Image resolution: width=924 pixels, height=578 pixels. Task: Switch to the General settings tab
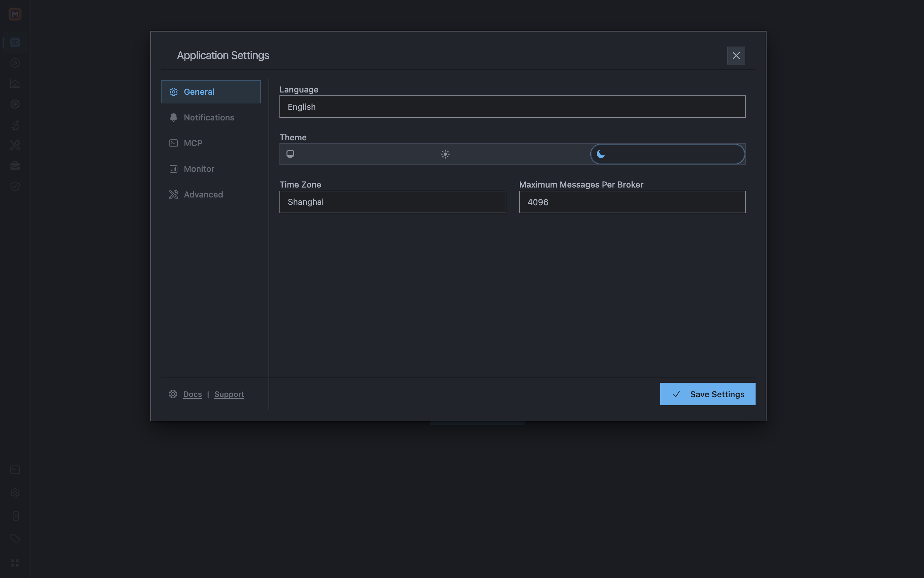coord(211,92)
